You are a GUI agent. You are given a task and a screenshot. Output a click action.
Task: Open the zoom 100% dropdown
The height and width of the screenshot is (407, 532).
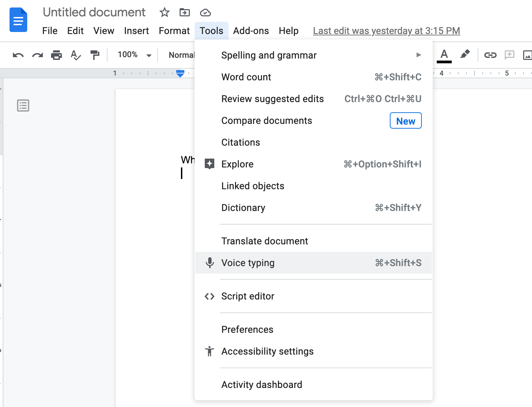(x=134, y=55)
